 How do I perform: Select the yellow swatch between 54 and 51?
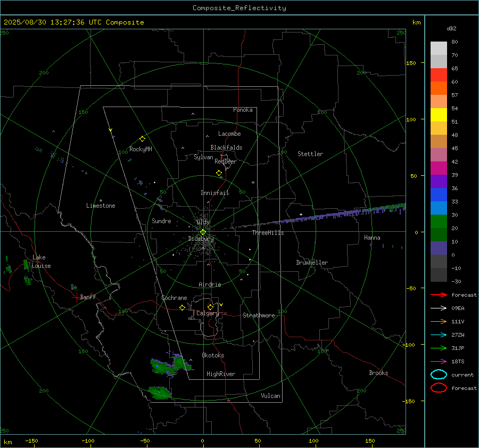[x=439, y=115]
